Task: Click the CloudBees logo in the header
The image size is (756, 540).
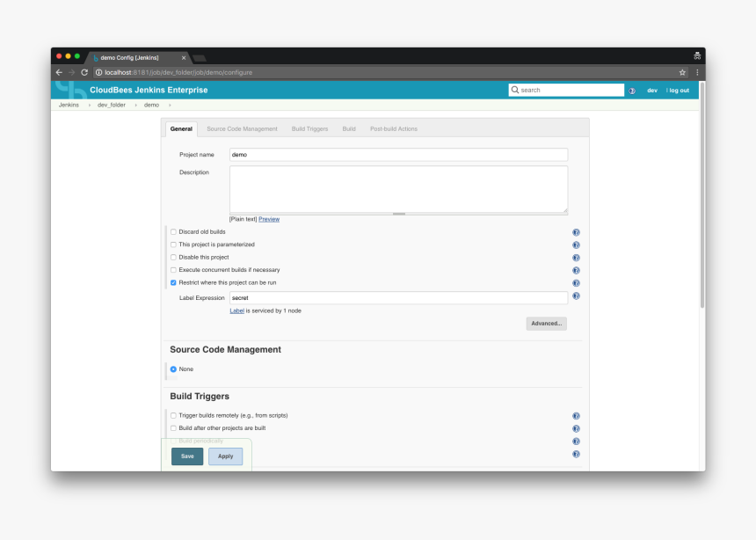Action: 71,90
